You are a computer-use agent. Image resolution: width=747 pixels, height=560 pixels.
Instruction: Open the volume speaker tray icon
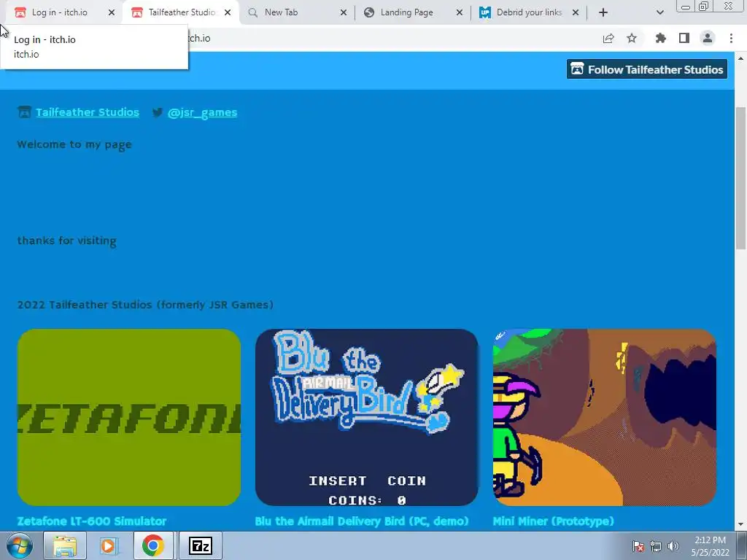(x=673, y=546)
